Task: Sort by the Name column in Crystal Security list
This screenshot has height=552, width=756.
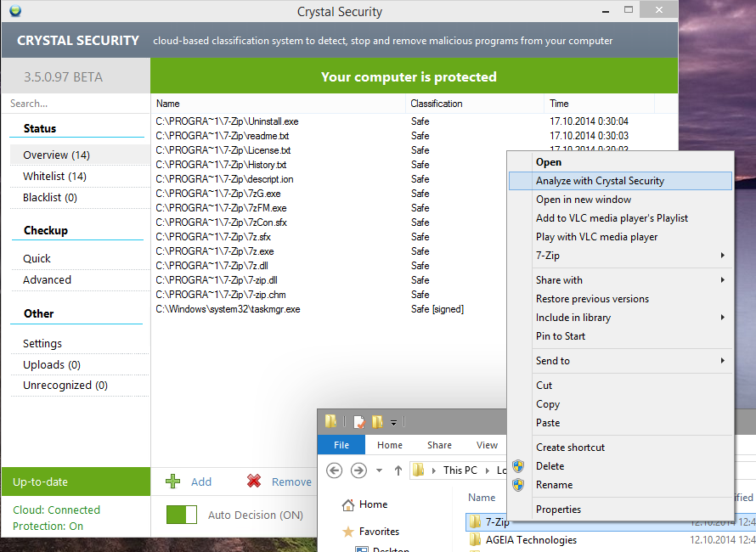Action: 279,103
